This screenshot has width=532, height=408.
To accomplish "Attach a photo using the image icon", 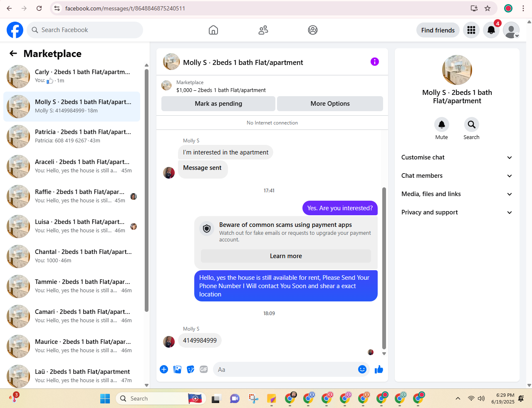I will (x=177, y=369).
